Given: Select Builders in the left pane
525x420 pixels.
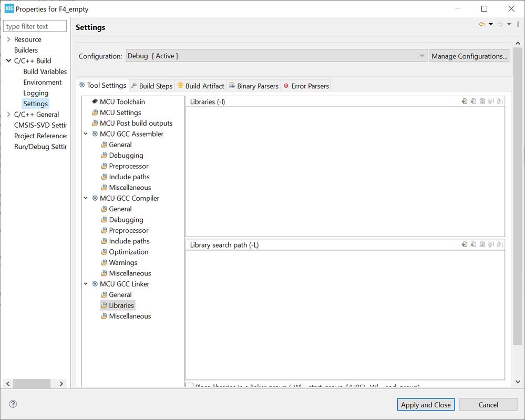Looking at the screenshot, I should [x=26, y=50].
